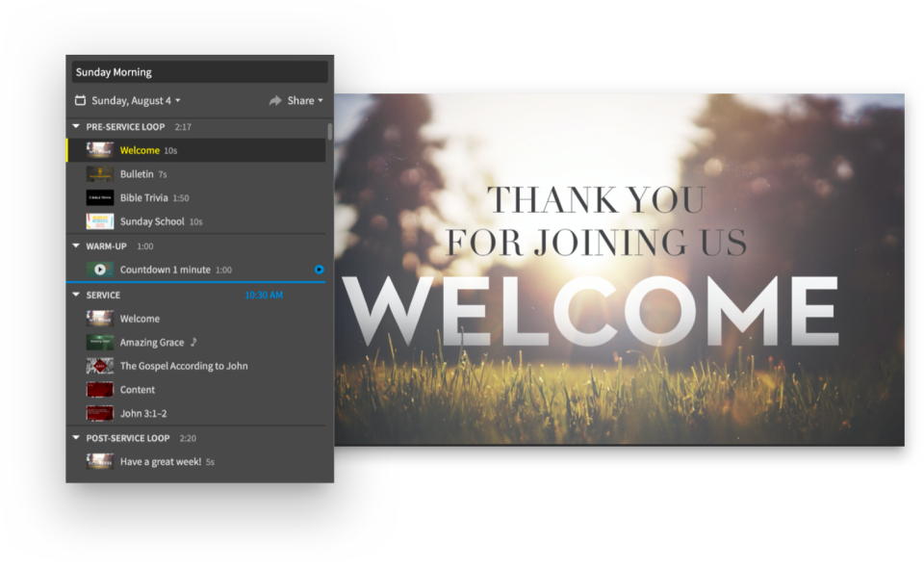Select the John 3:1–2 thumbnail
The height and width of the screenshot is (568, 924).
(99, 413)
